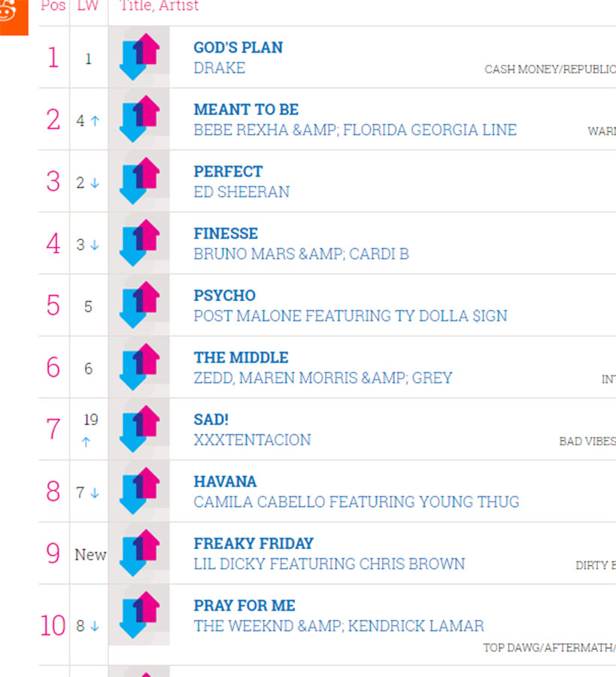The image size is (616, 677).
Task: Click the chart arrows icon beside SAD!
Action: tap(139, 429)
